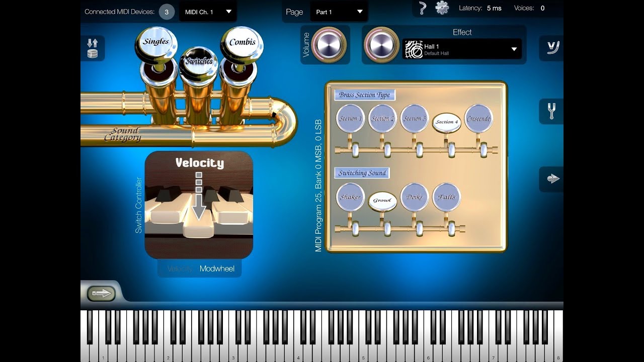This screenshot has width=644, height=362.
Task: Click the V-shaped logo icon at top right
Action: point(553,47)
